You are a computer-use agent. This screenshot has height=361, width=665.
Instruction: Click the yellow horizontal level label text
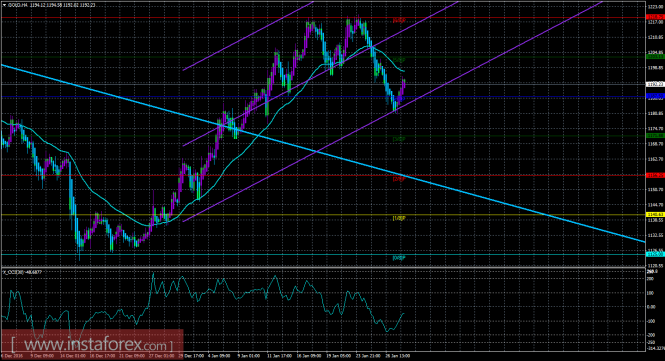pos(399,218)
